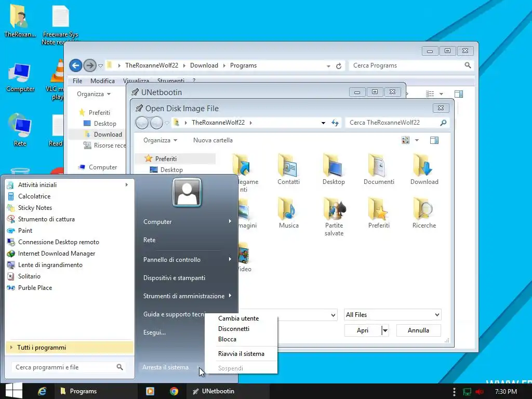
Task: Click Rete in the Start menu
Action: (149, 240)
